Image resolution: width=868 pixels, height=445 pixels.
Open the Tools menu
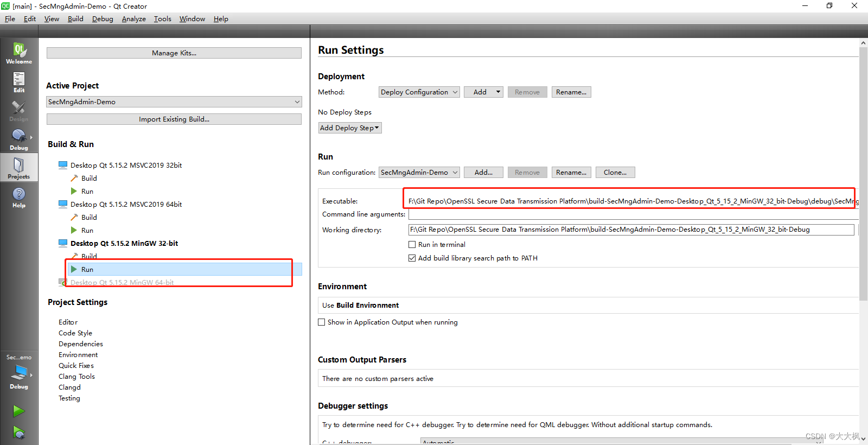162,19
